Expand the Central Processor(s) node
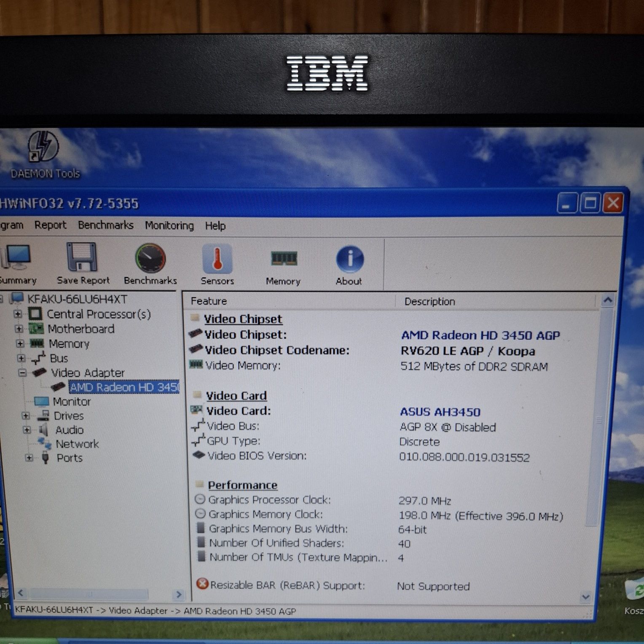This screenshot has height=644, width=644. (x=18, y=314)
